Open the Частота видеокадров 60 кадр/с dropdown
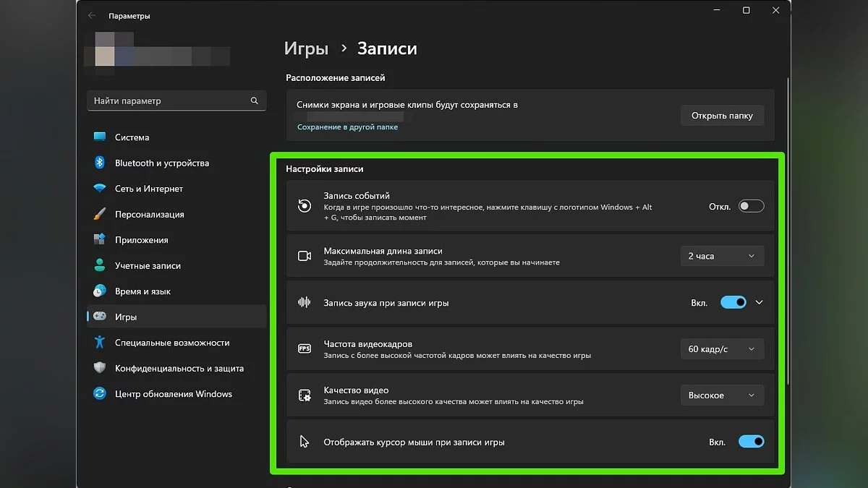Viewport: 868px width, 488px height. (721, 349)
